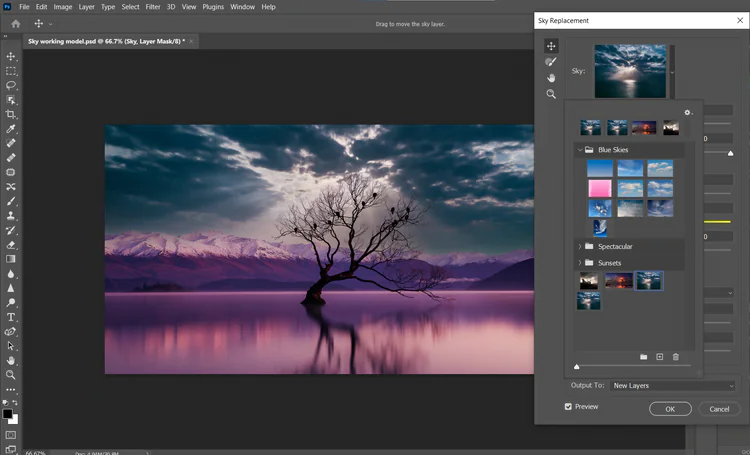Choose the Zoom tool in Sky Replacement dialog
The width and height of the screenshot is (750, 455).
(x=551, y=94)
